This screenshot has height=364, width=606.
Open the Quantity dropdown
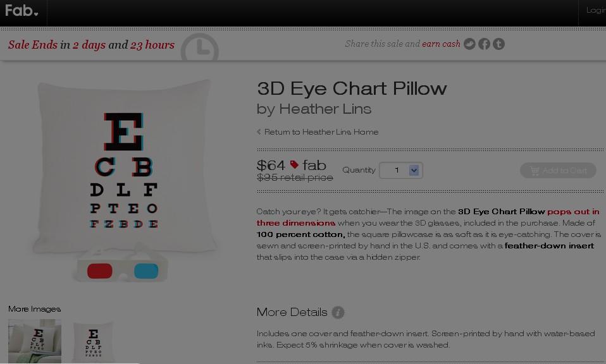pyautogui.click(x=401, y=170)
